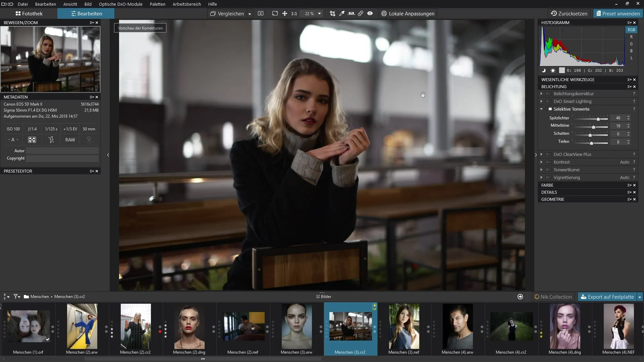Expand the Tonwertkurve section
The height and width of the screenshot is (362, 644).
541,170
